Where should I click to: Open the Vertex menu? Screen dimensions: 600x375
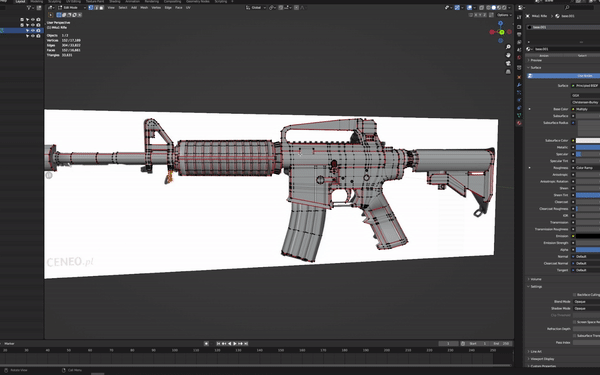(156, 8)
